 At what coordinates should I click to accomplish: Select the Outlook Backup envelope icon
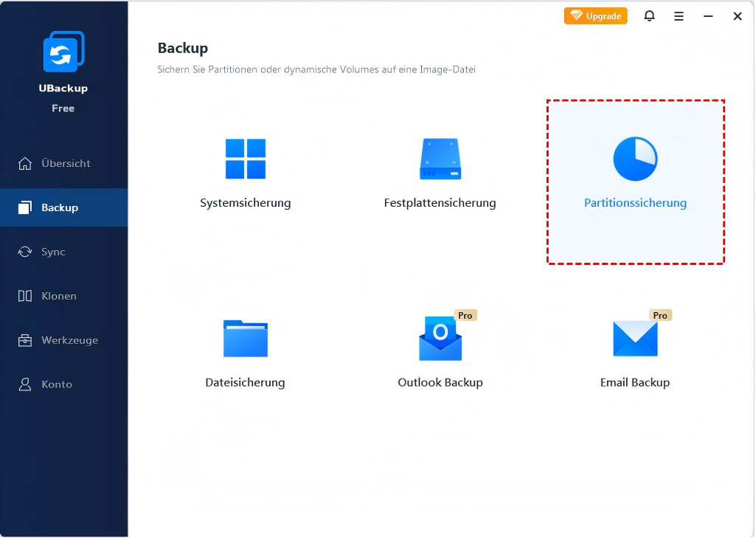click(440, 339)
